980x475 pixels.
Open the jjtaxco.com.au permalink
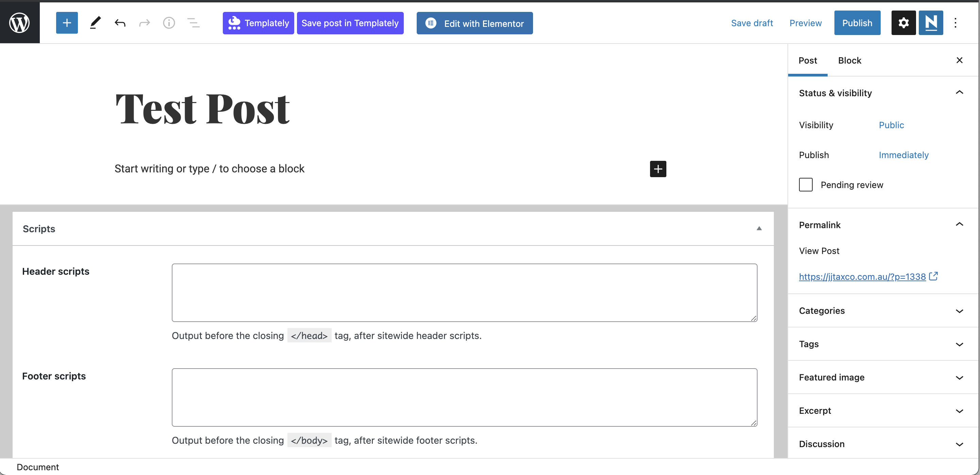coord(862,276)
